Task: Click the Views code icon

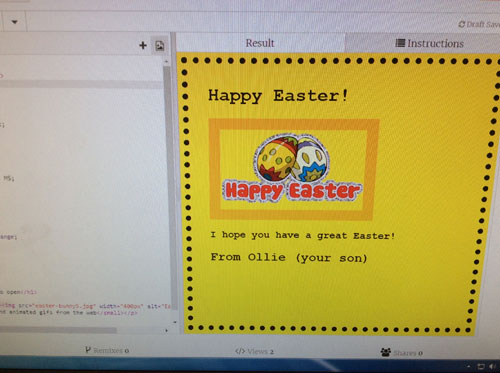Action: coord(240,351)
